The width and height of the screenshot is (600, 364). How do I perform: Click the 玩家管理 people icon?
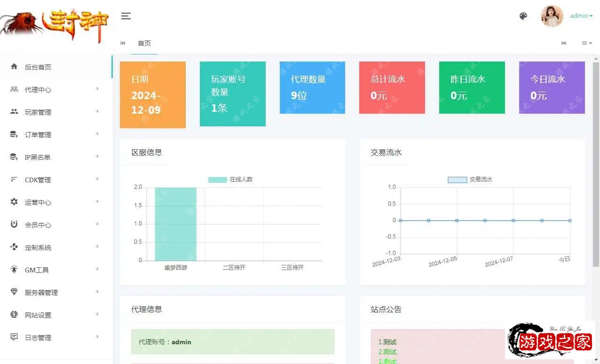[x=14, y=112]
